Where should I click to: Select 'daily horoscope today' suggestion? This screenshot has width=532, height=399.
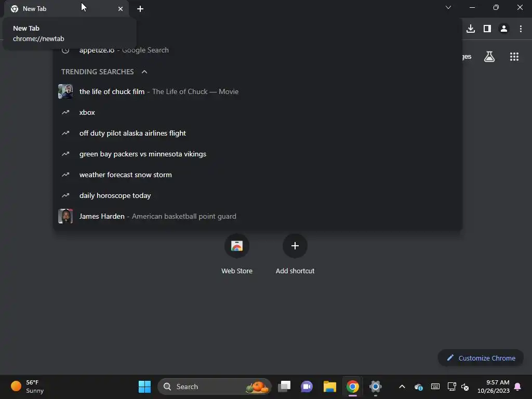coord(258,195)
